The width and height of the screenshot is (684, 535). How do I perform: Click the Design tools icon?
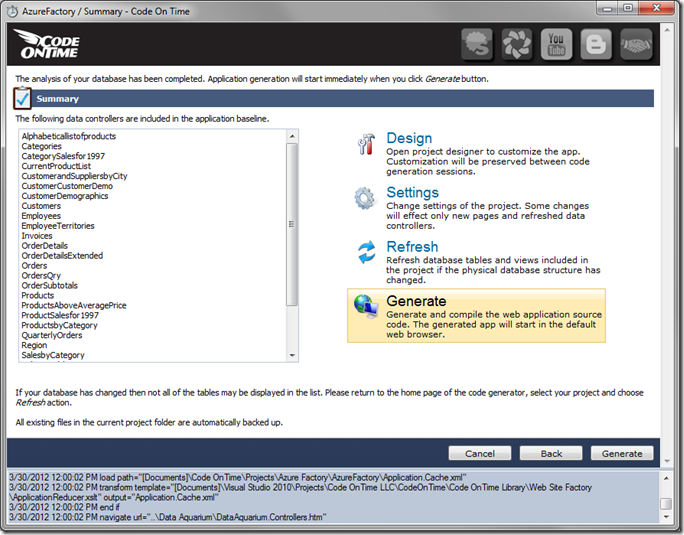(x=366, y=144)
